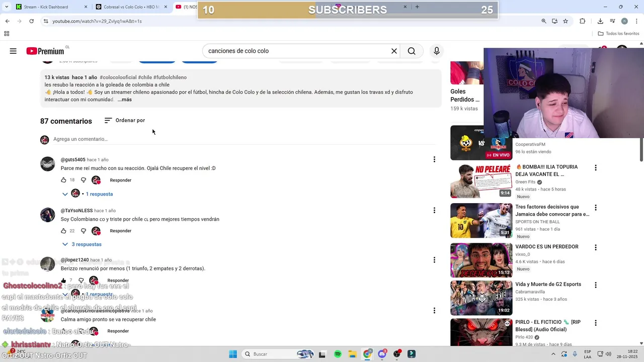Image resolution: width=644 pixels, height=362 pixels.
Task: Start voice search with microphone icon
Action: point(437,51)
